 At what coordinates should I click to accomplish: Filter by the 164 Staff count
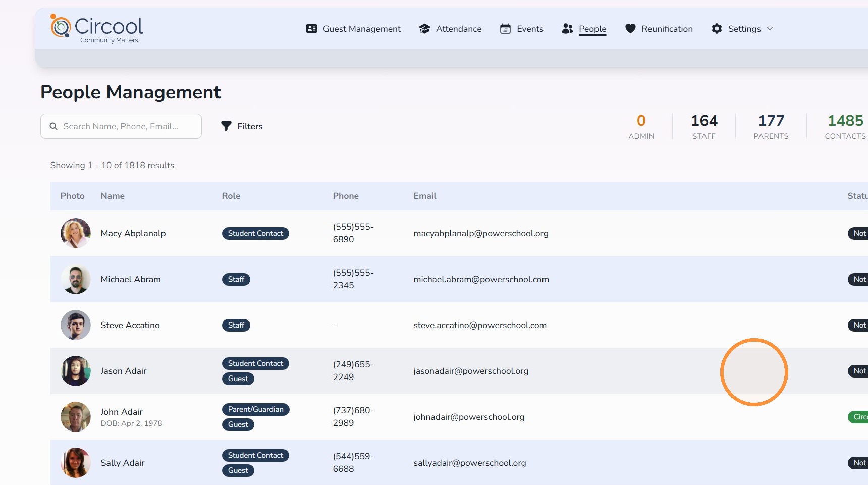(x=704, y=126)
